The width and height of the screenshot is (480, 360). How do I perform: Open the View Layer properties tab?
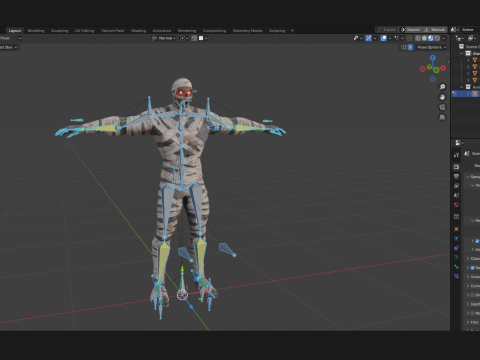pos(456,186)
